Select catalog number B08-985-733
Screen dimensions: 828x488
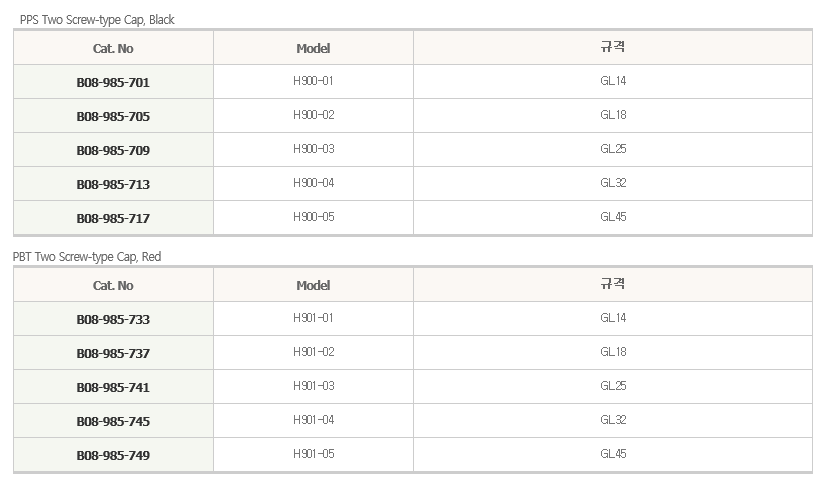coord(113,320)
